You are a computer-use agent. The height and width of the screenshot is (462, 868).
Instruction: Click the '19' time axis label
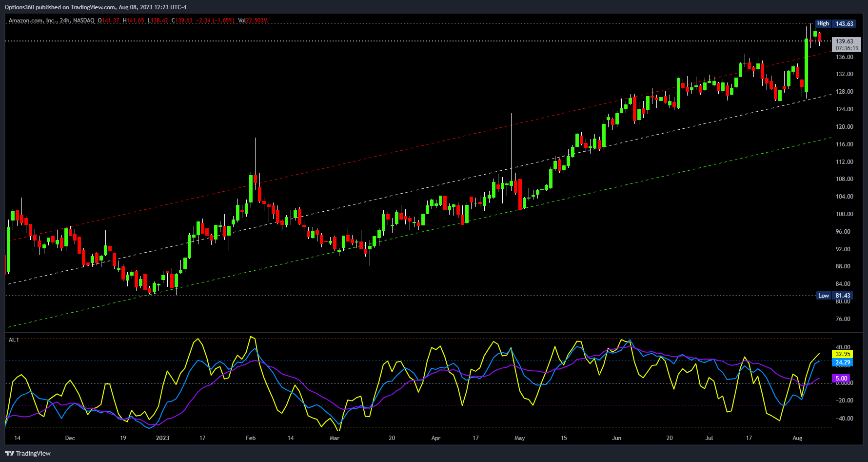[x=123, y=438]
